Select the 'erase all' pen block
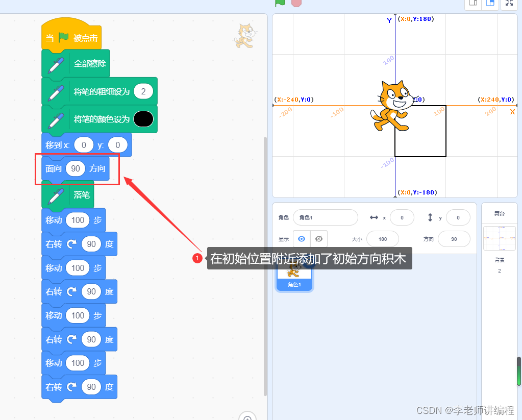 [76, 63]
